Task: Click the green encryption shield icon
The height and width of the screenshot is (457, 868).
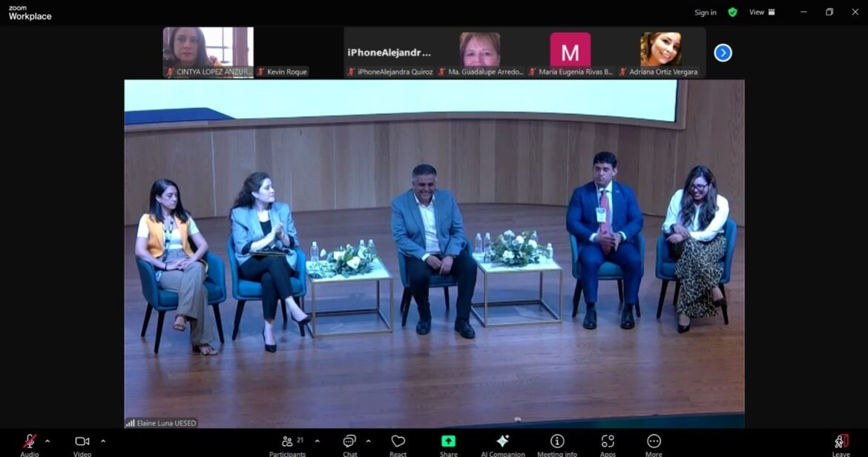Action: [732, 13]
